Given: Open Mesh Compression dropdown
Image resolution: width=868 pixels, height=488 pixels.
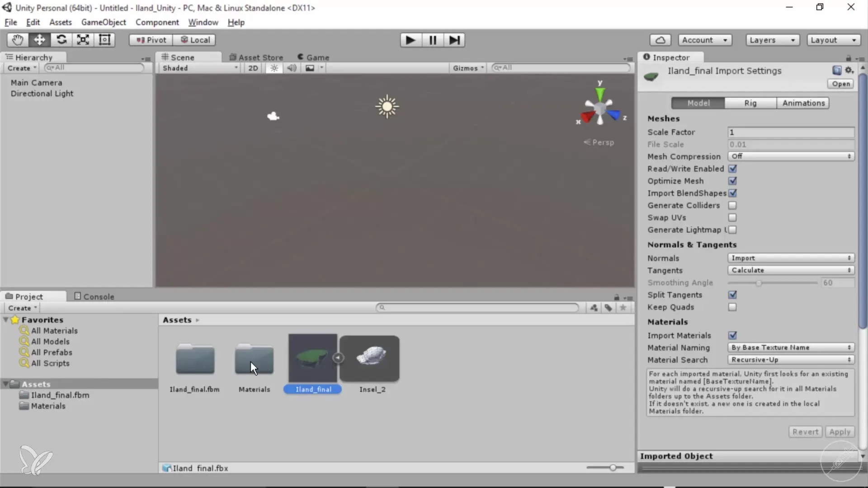Looking at the screenshot, I should pos(791,156).
